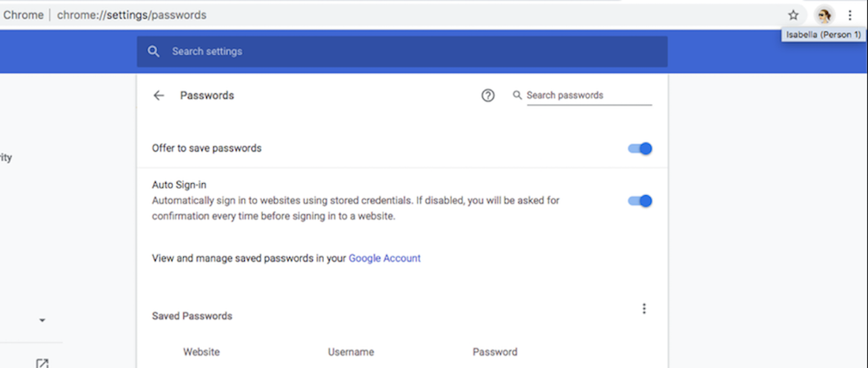The width and height of the screenshot is (868, 368).
Task: Click the Chrome site info label
Action: pos(23,15)
